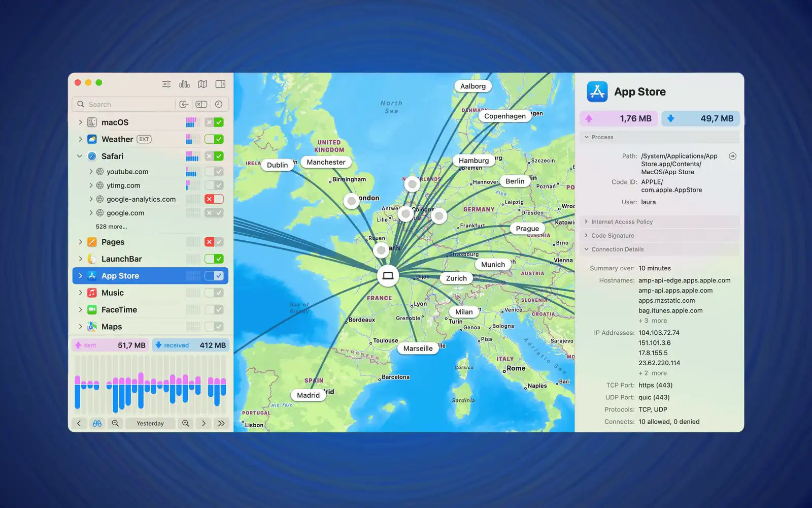Open the filter sliders icon in toolbar
This screenshot has width=812, height=508.
pos(166,84)
